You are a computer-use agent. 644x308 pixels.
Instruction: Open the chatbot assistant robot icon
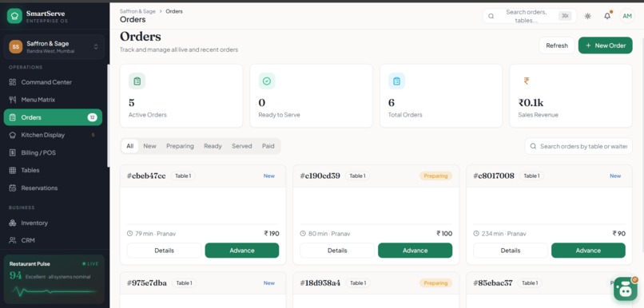(x=625, y=289)
